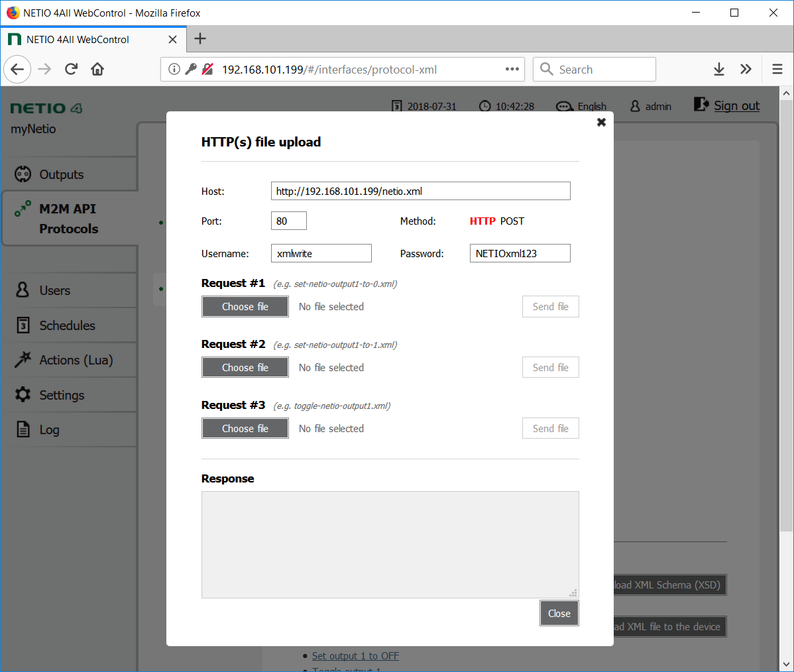Reload the page with the refresh icon
Viewport: 794px width, 672px height.
pyautogui.click(x=71, y=69)
